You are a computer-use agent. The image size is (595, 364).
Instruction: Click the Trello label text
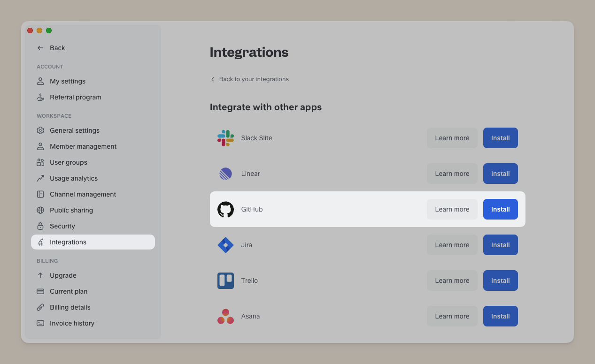249,281
